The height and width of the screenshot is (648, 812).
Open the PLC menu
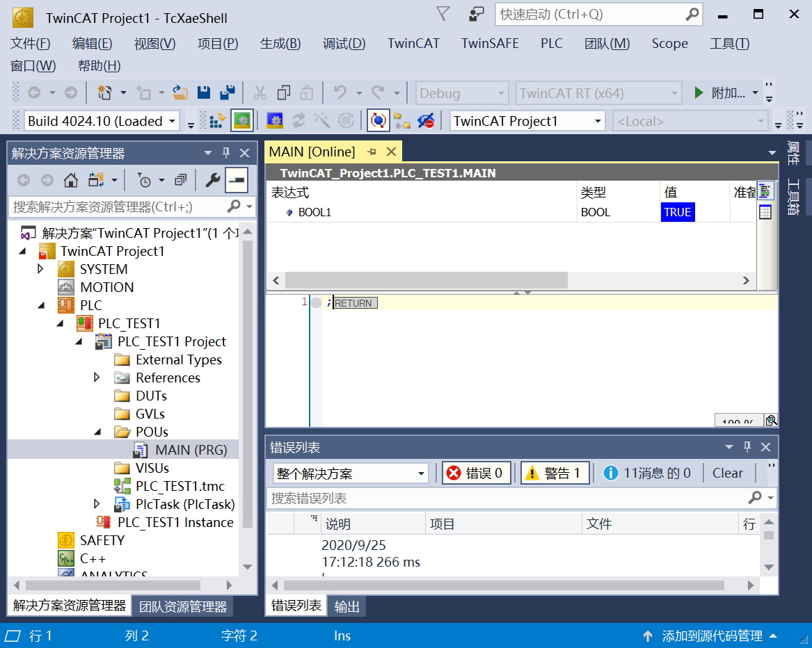(552, 44)
